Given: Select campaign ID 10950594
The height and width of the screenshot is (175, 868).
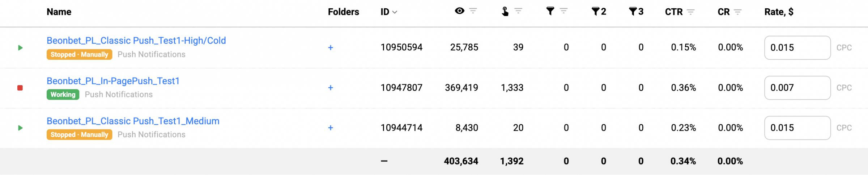Looking at the screenshot, I should pyautogui.click(x=401, y=47).
